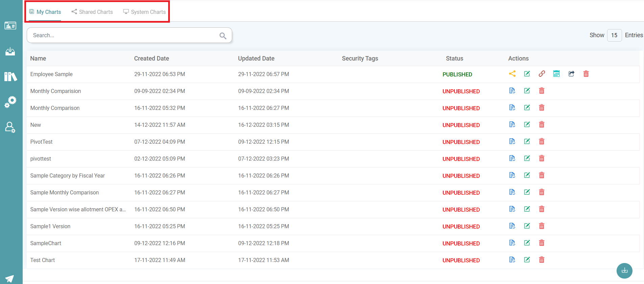This screenshot has width=644, height=284.
Task: Open user management icon in sidebar
Action: pyautogui.click(x=10, y=127)
